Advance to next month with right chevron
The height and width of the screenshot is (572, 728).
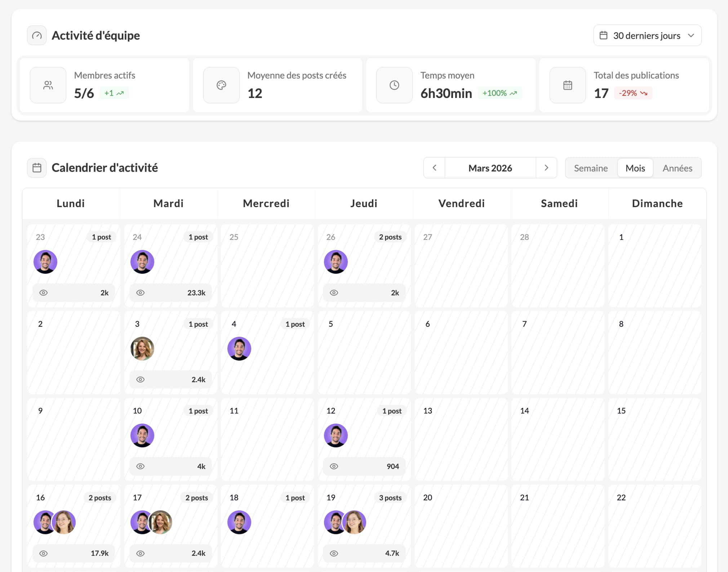point(546,168)
